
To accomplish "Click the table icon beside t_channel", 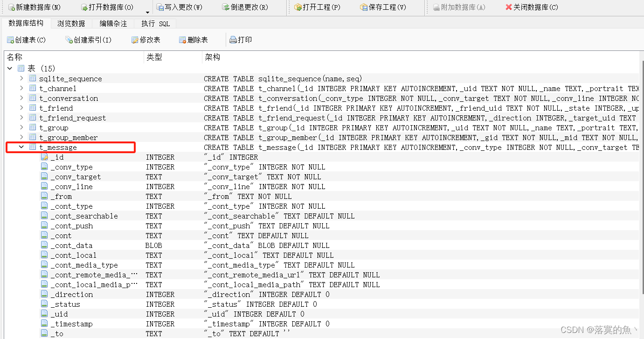I will point(33,88).
